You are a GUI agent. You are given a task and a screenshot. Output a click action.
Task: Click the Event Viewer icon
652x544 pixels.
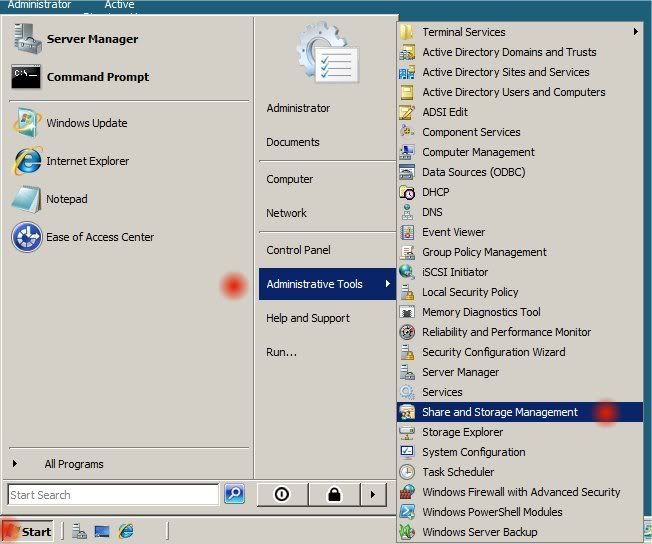(407, 232)
